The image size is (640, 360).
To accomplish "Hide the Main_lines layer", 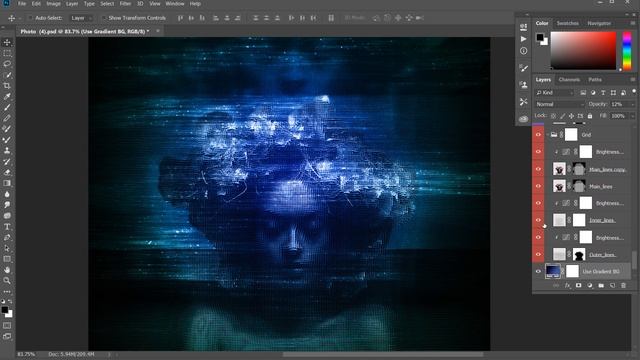I will [538, 186].
